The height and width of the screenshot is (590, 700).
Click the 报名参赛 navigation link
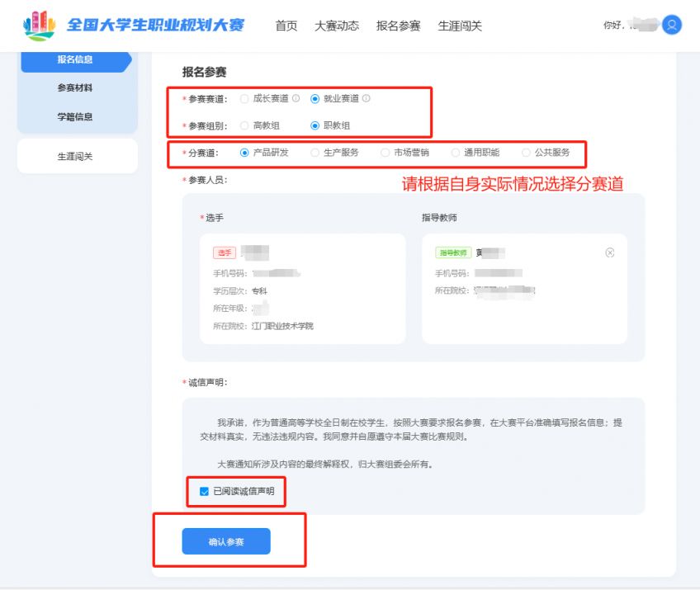pos(399,26)
